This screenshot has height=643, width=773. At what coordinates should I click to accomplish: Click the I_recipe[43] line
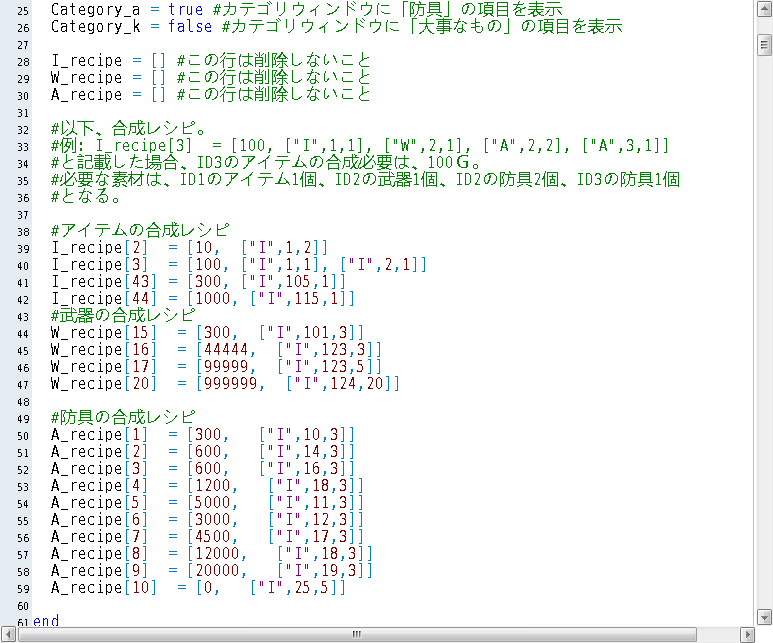[x=199, y=282]
